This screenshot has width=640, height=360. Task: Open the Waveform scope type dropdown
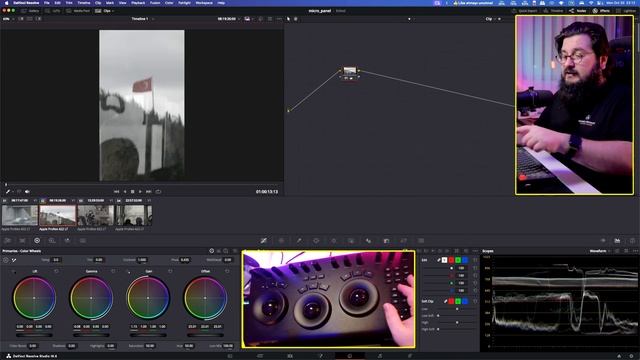(600, 251)
